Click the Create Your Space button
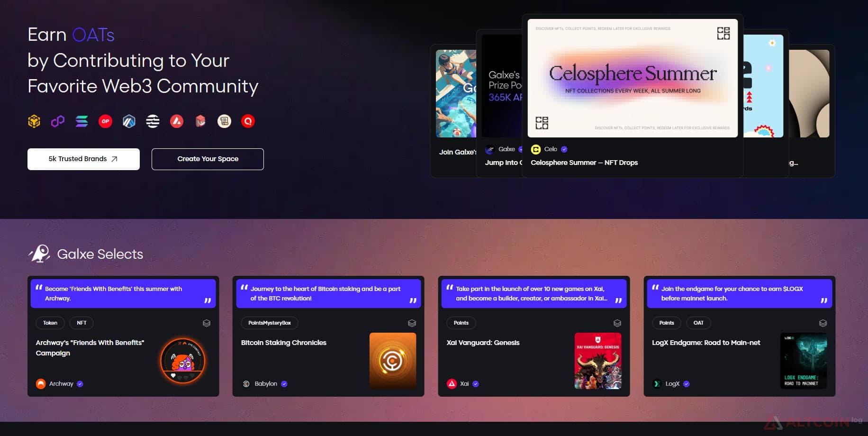Image resolution: width=868 pixels, height=436 pixels. [x=208, y=159]
